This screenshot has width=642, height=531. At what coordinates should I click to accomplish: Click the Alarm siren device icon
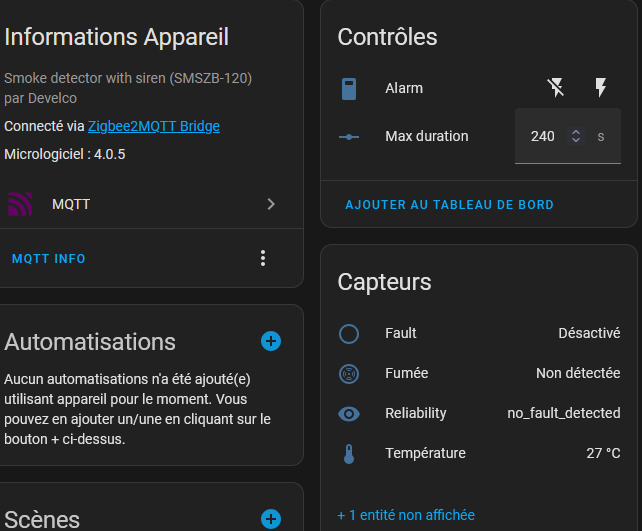coord(349,89)
